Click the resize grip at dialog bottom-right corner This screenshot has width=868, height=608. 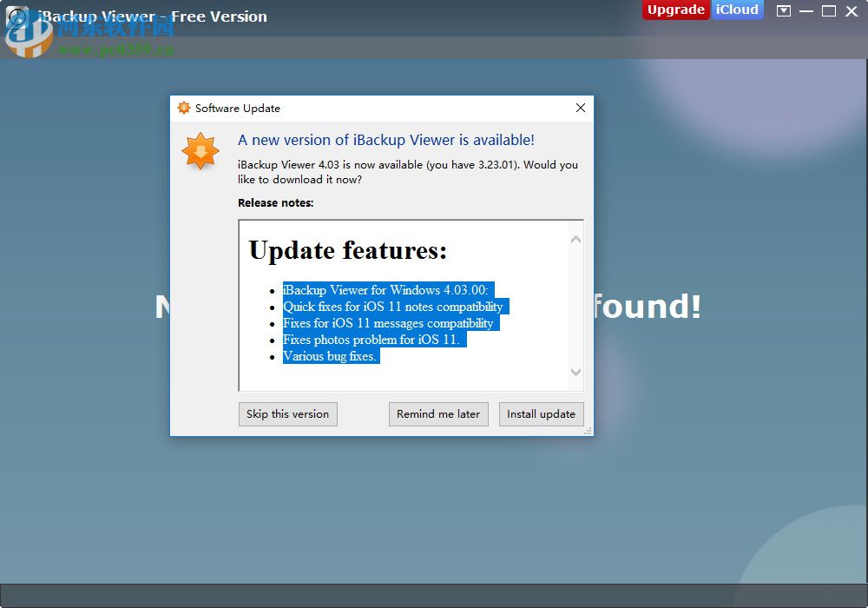point(588,431)
